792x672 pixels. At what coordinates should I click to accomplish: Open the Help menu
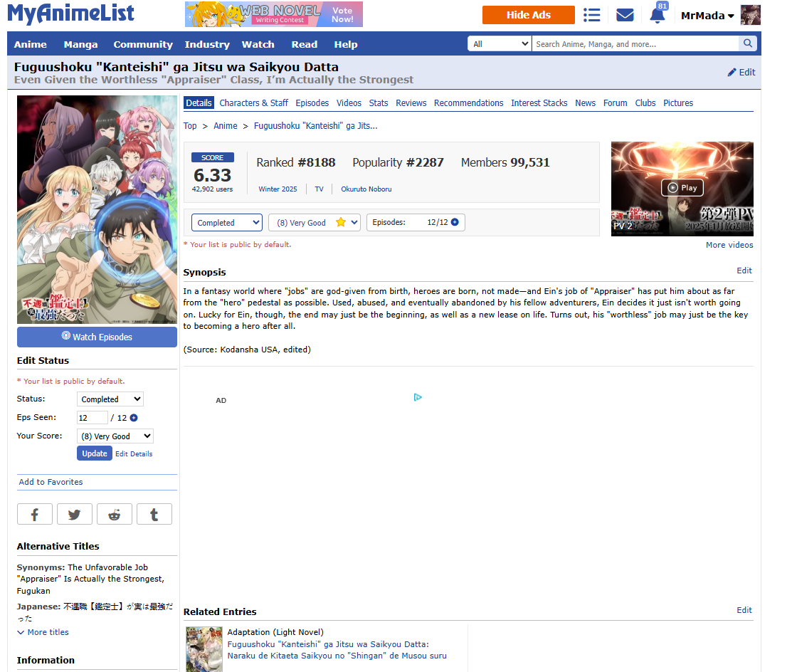[346, 44]
